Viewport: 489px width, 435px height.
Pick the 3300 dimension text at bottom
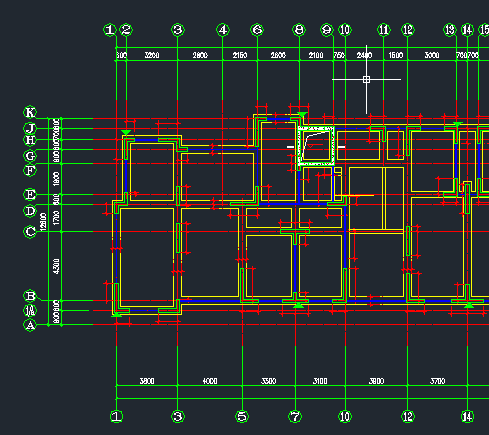click(x=268, y=381)
